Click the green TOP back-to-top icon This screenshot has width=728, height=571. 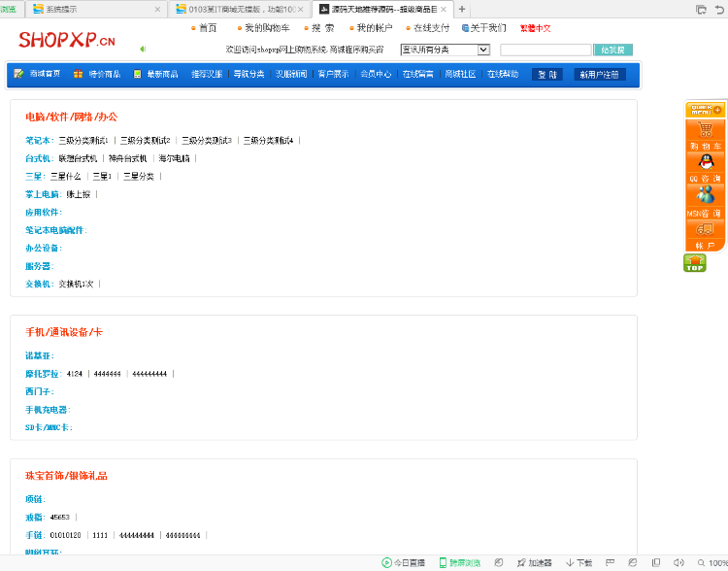click(x=695, y=263)
